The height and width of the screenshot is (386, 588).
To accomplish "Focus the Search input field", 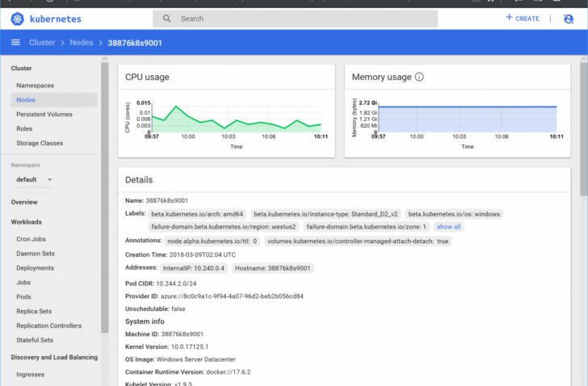I will (x=295, y=19).
